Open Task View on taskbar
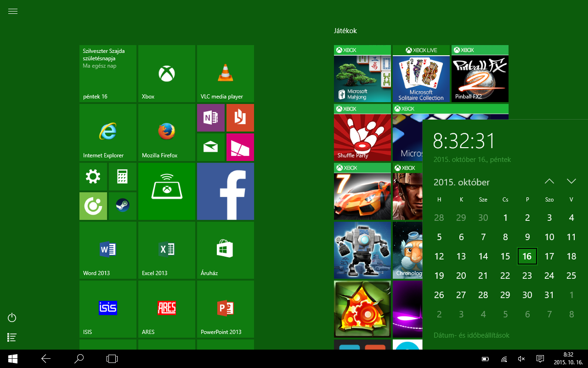The image size is (588, 368). [112, 359]
